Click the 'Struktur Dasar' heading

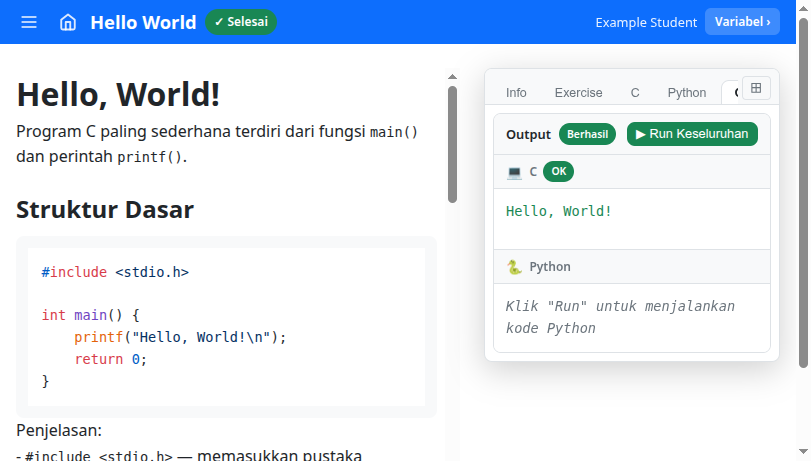(x=104, y=210)
